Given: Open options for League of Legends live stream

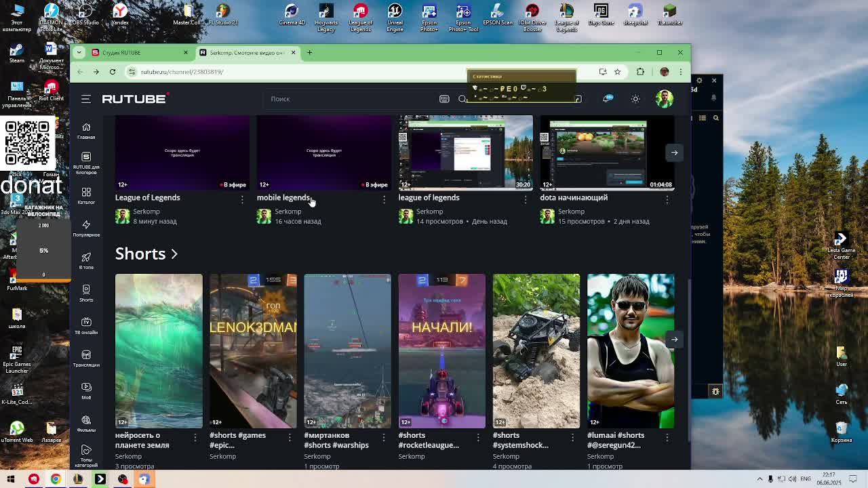Looking at the screenshot, I should (242, 199).
